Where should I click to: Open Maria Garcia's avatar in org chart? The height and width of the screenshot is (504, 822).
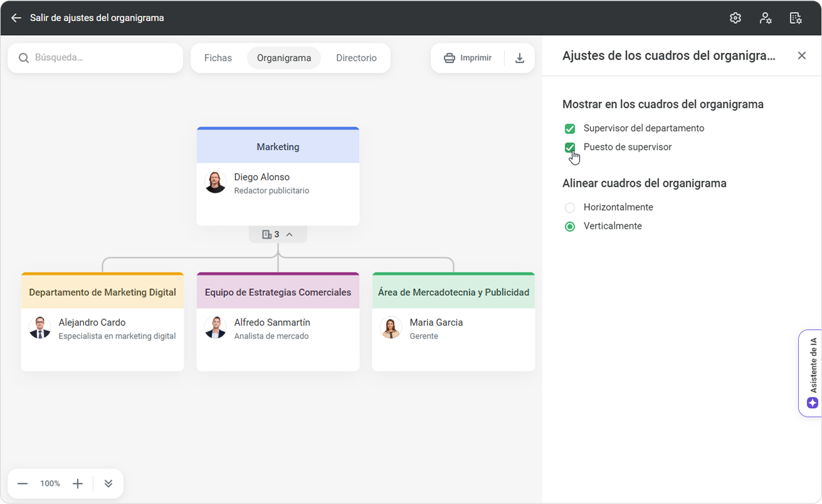pos(391,328)
